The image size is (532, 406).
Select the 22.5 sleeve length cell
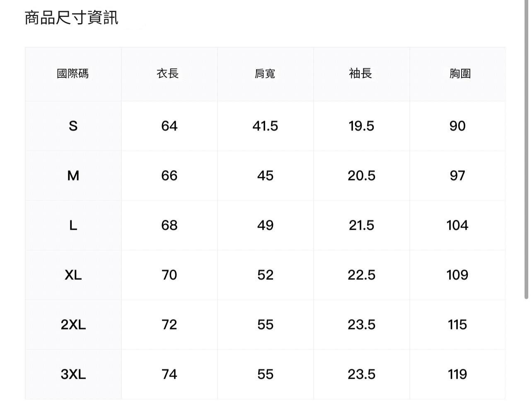click(x=361, y=275)
